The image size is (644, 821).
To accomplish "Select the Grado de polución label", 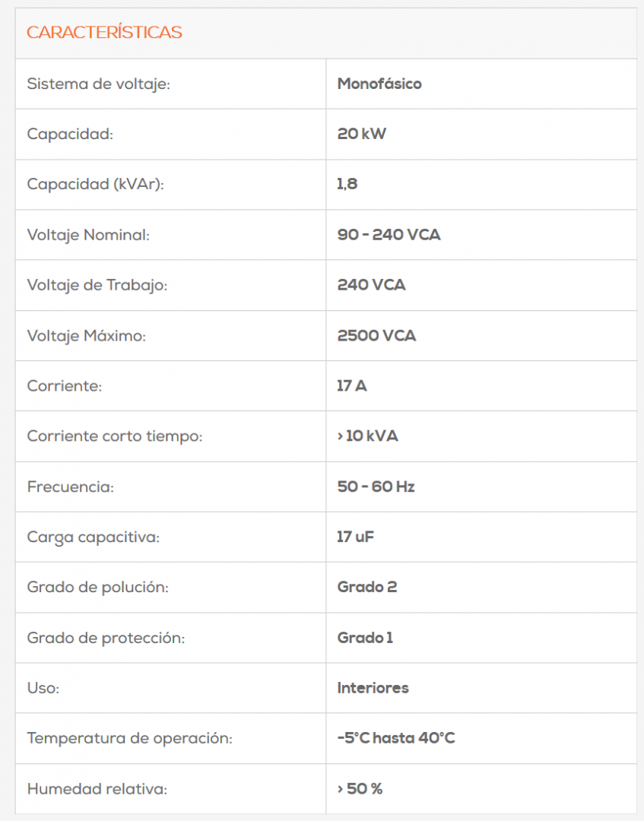I will (98, 587).
